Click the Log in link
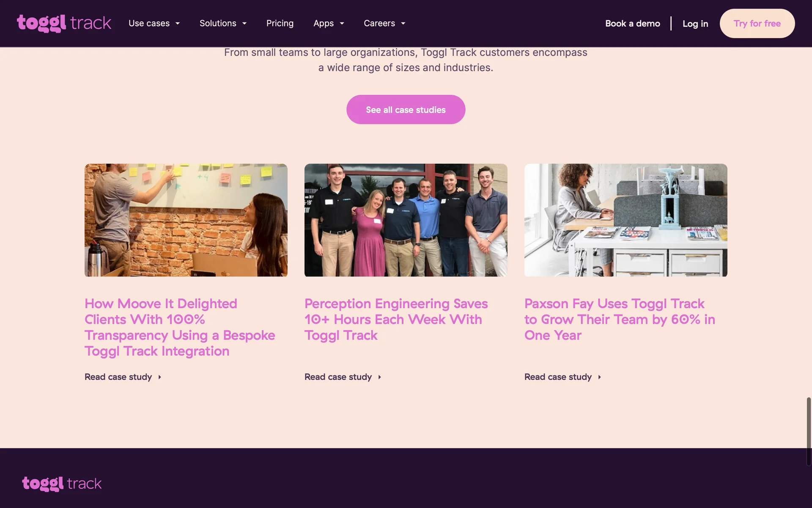Screen dimensions: 812x508 (695, 24)
